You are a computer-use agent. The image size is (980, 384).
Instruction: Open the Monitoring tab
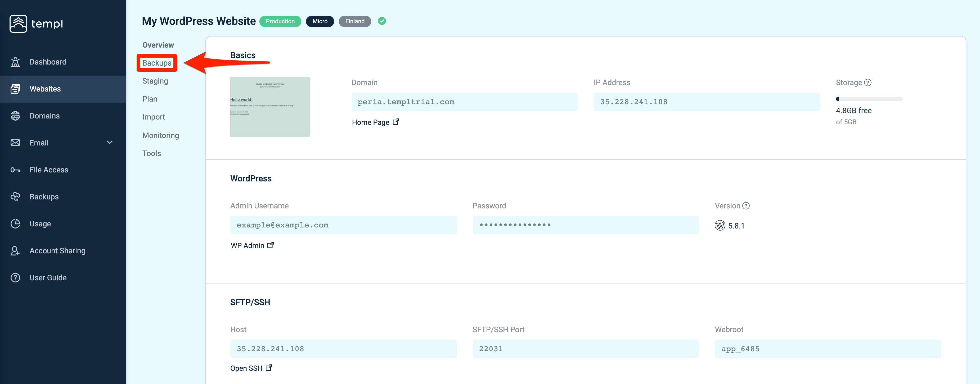click(160, 135)
